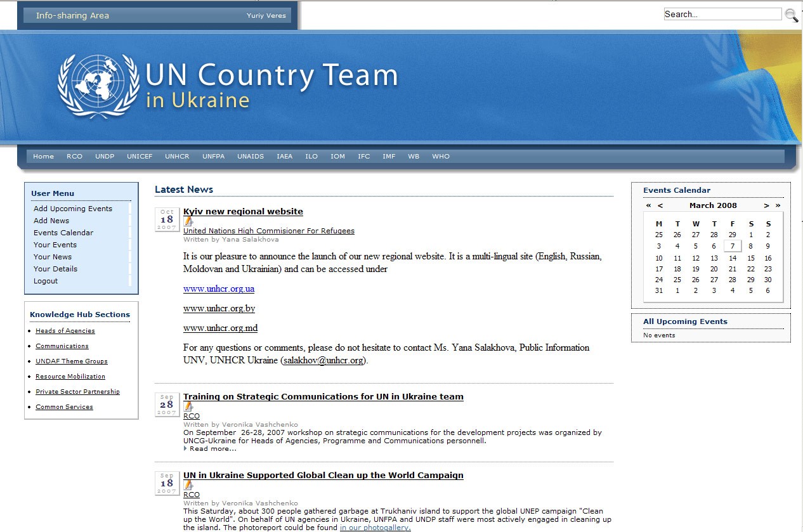Open Resource Mobilization section

click(70, 377)
